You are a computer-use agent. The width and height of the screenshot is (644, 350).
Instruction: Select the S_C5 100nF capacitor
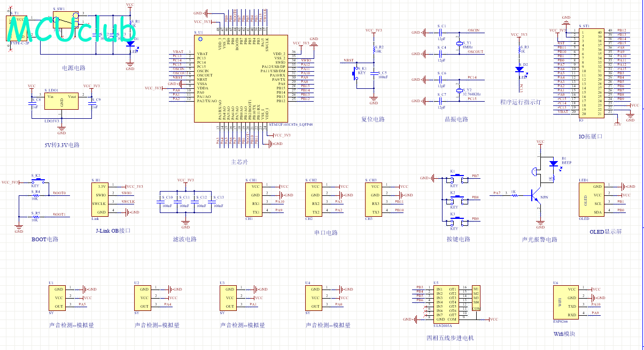point(374,74)
